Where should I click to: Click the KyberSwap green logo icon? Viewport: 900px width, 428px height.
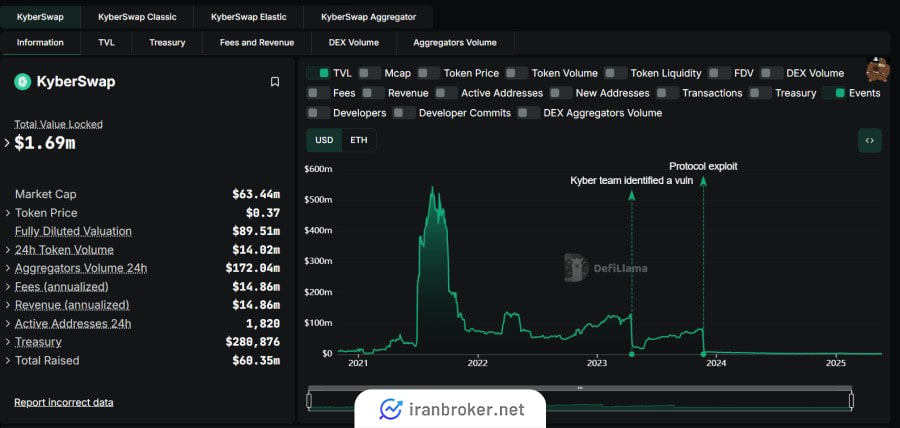click(22, 82)
